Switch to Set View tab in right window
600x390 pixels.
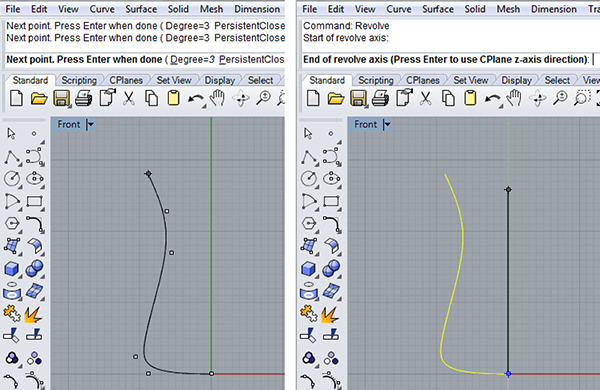[x=471, y=80]
